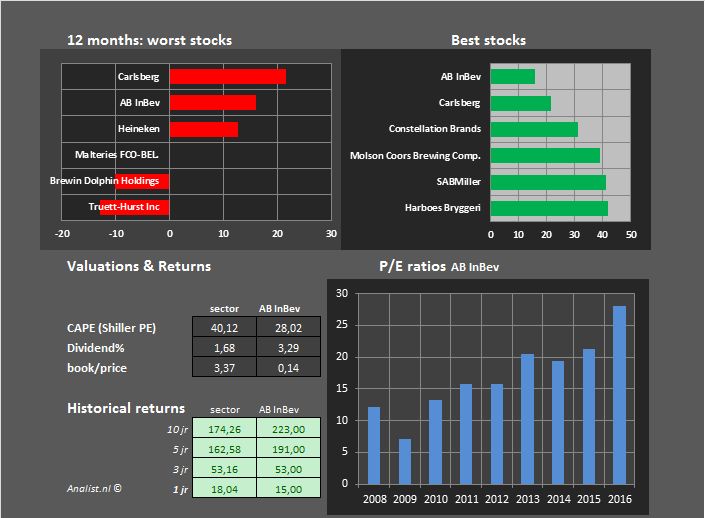Select the 3 jr sector return 53,16

pyautogui.click(x=224, y=469)
